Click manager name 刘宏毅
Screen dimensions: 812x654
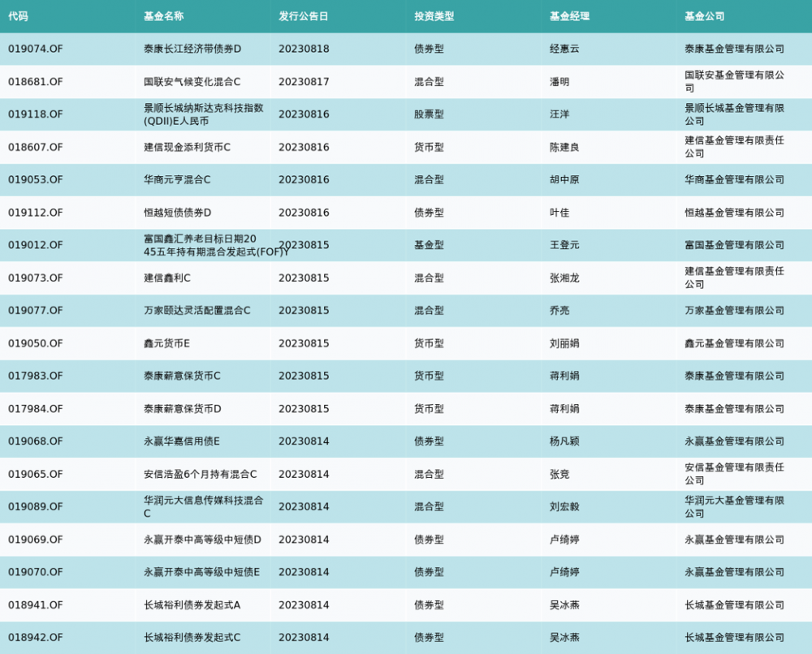pyautogui.click(x=564, y=507)
